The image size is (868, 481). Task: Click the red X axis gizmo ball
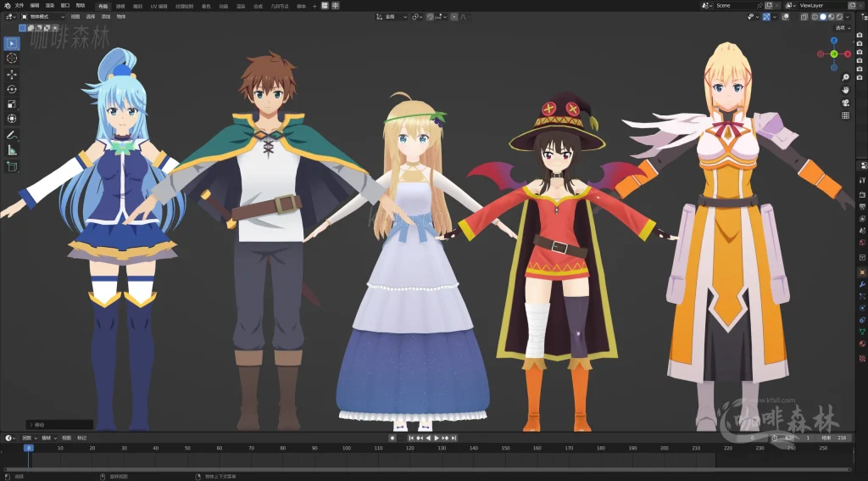(x=848, y=53)
